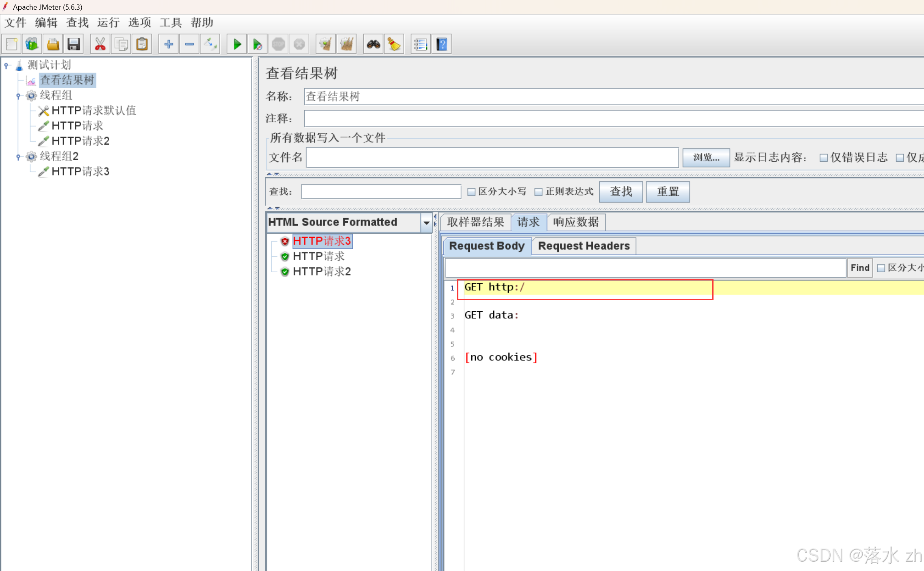This screenshot has width=924, height=571.
Task: Start the test with green play icon
Action: pyautogui.click(x=237, y=44)
